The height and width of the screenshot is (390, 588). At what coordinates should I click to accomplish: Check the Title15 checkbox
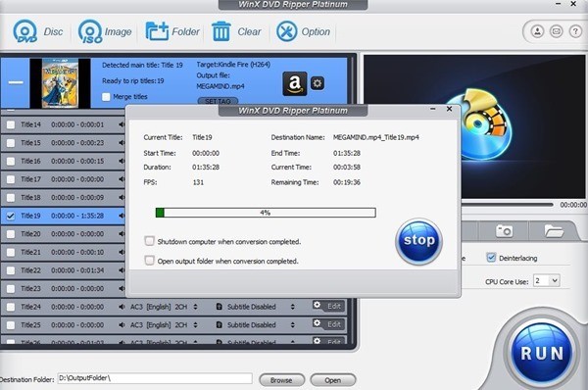coord(11,143)
